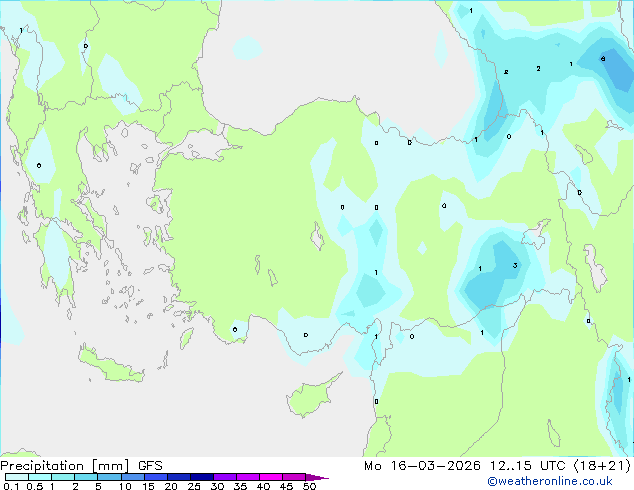Click the 15–20 mm legend swatch

click(156, 477)
